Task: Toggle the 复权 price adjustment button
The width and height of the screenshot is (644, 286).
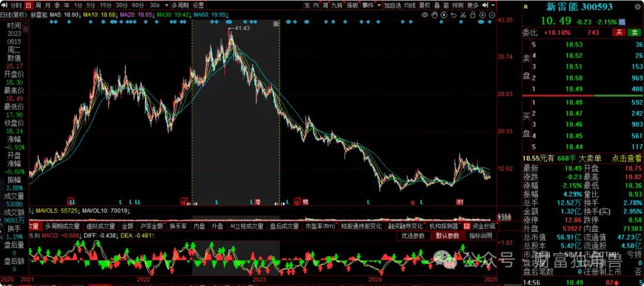Action: coord(425,5)
